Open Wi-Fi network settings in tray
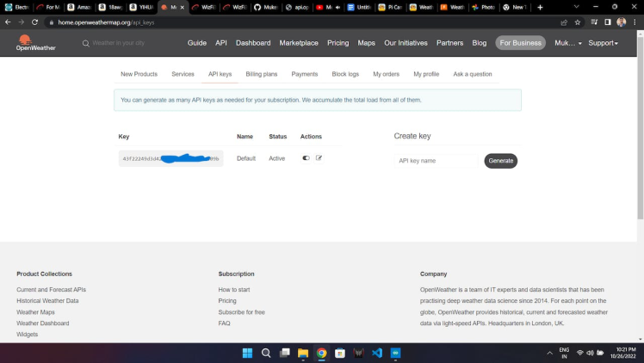The width and height of the screenshot is (644, 363). click(x=580, y=353)
